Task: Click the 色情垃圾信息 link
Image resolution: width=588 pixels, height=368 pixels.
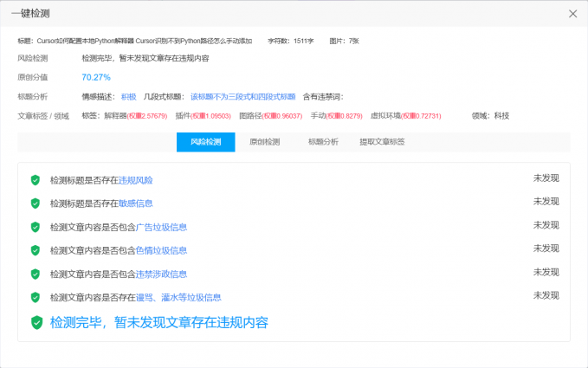Action: 161,250
